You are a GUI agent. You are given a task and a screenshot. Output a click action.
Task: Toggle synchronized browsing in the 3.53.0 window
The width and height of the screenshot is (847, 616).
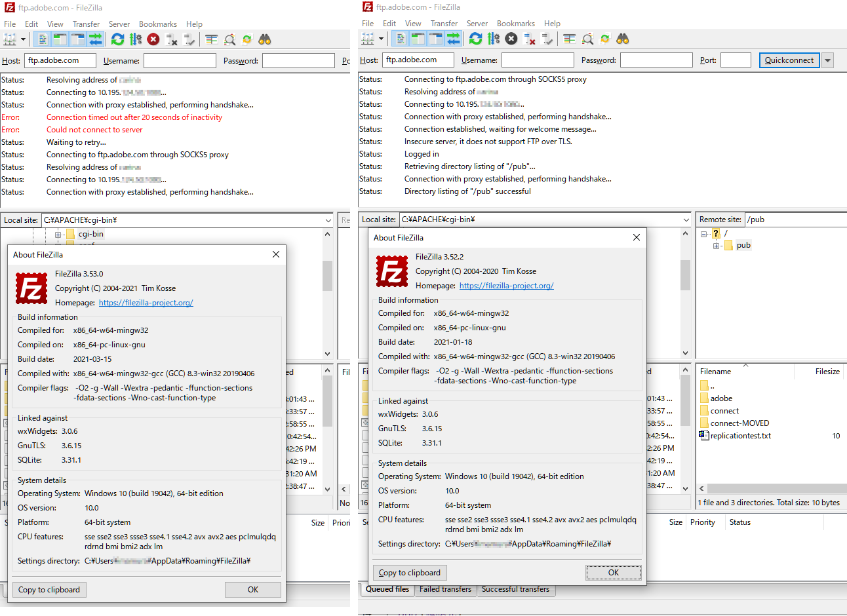point(247,39)
